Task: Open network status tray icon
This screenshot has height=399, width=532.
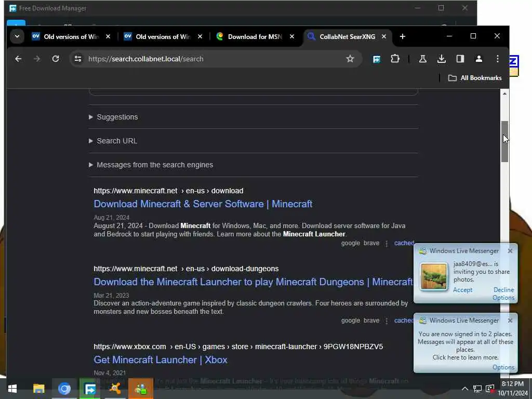Action: 477,389
